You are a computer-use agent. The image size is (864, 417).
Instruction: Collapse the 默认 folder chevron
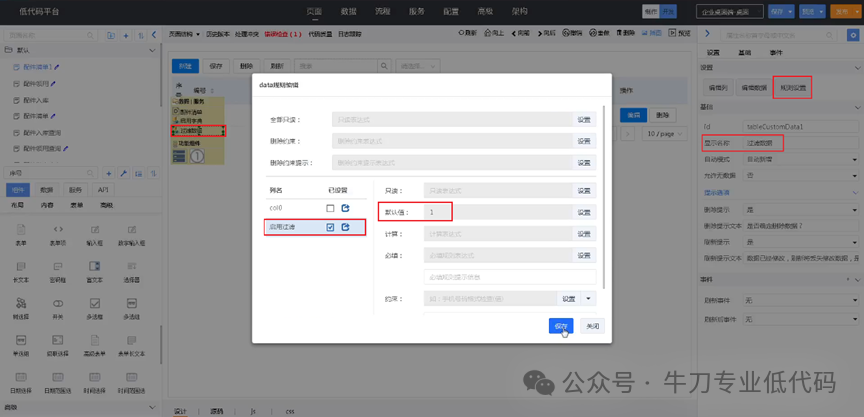click(x=153, y=51)
